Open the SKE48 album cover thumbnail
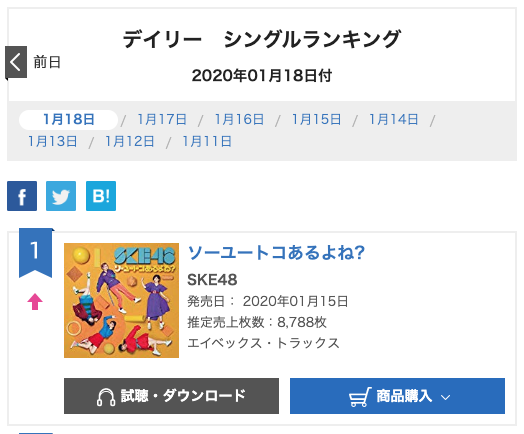 pyautogui.click(x=122, y=301)
